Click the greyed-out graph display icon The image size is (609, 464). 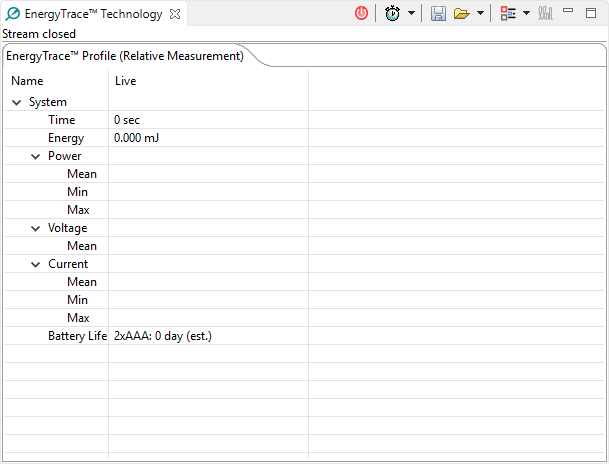[x=545, y=14]
